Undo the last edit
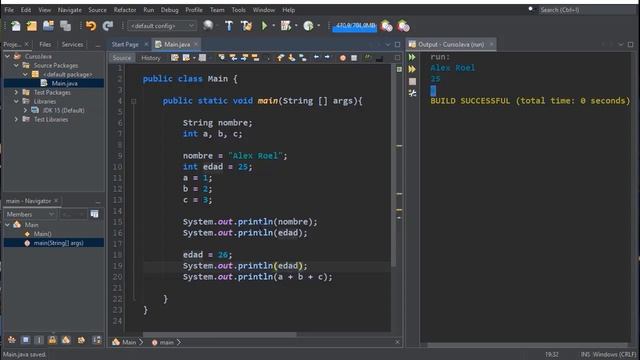The image size is (640, 360). (x=91, y=26)
